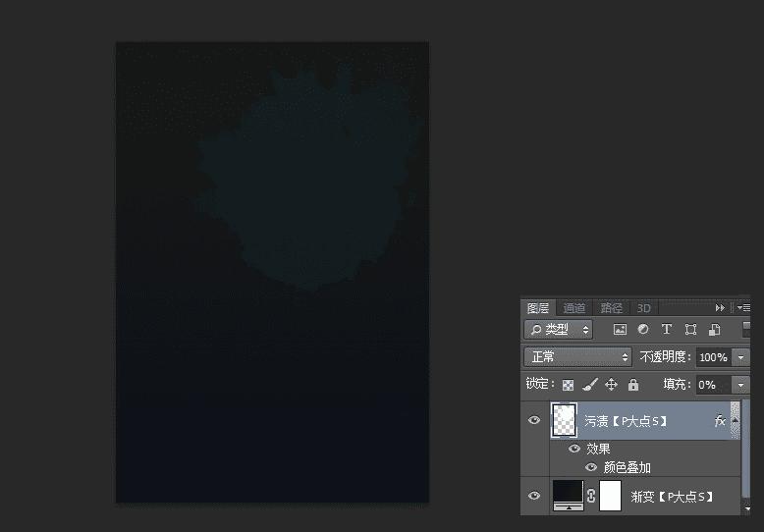Select the 污渍【P大点S】 layer name
This screenshot has width=764, height=532.
click(x=626, y=421)
